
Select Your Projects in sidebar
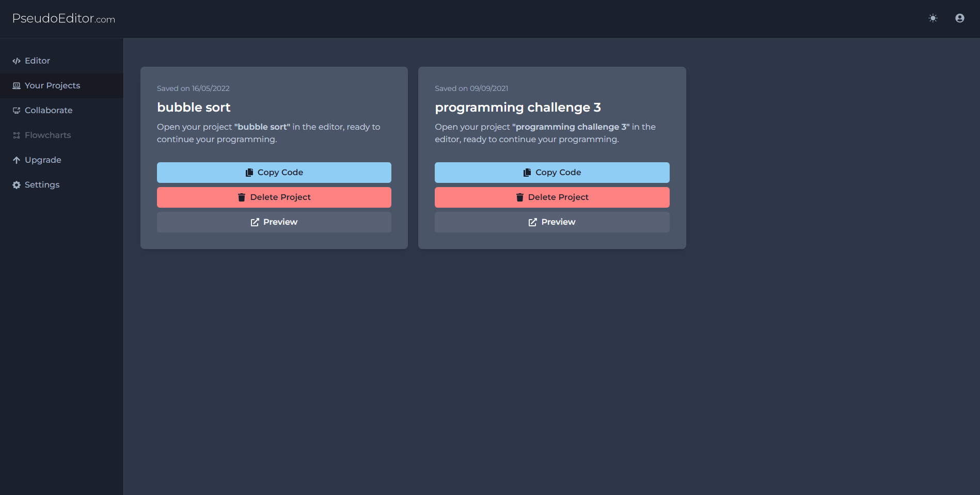[61, 85]
